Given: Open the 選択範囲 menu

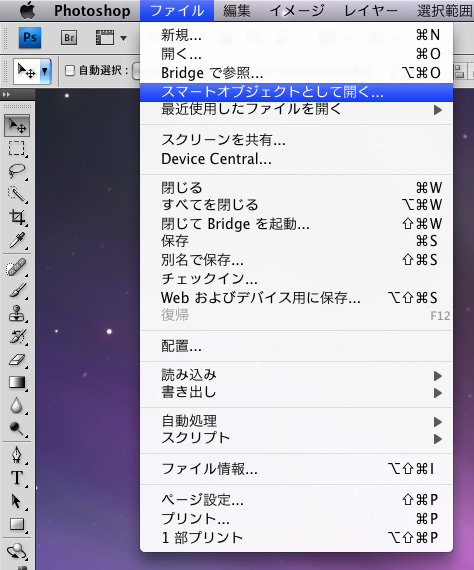Looking at the screenshot, I should coord(445,11).
